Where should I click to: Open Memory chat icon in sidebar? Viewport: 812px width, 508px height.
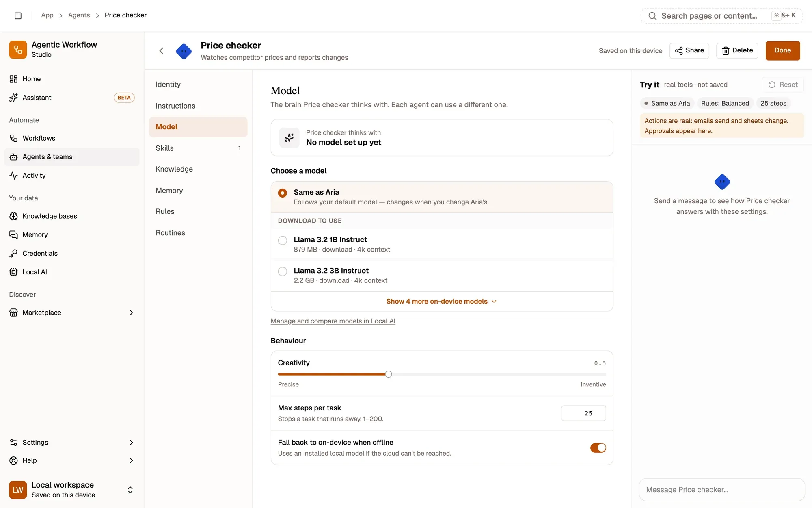point(13,235)
